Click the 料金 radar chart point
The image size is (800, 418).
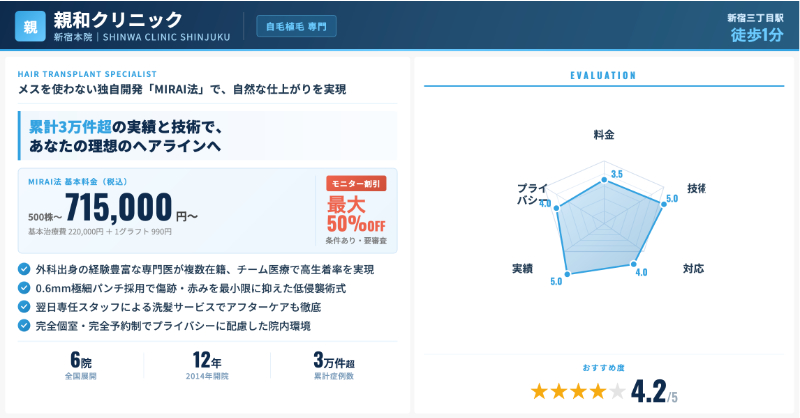click(604, 181)
